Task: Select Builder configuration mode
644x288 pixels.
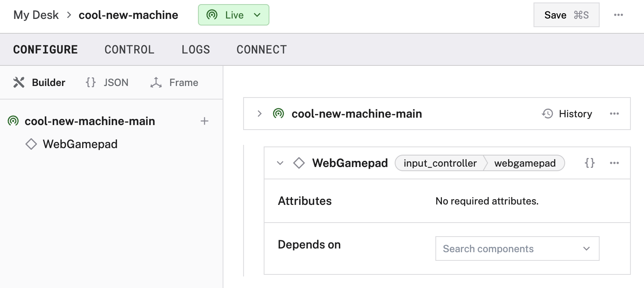Action: click(39, 83)
